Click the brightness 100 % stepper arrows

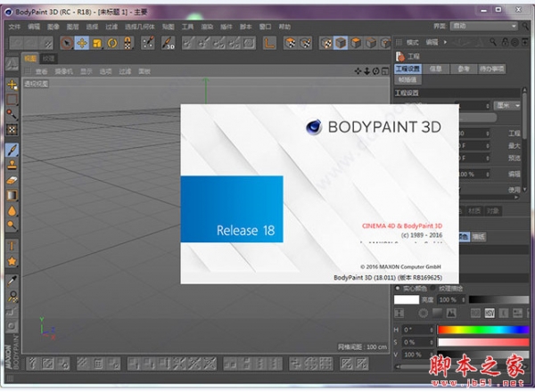click(464, 299)
